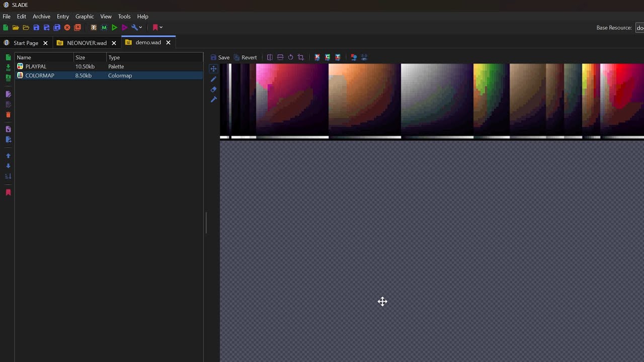Click the Save button in graphic editor

pos(220,57)
